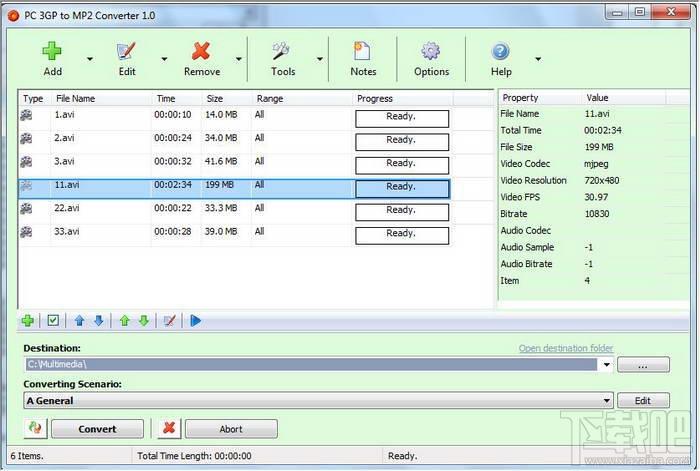Click the film icon of 2.avi row
Image resolution: width=700 pixels, height=471 pixels.
pos(26,138)
